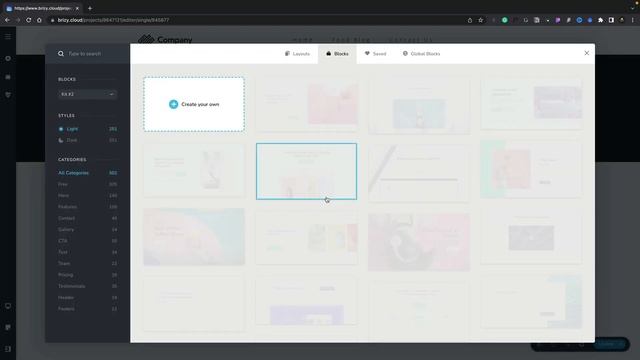Open the browser extensions puzzle icon
The image size is (640, 360).
(x=600, y=20)
